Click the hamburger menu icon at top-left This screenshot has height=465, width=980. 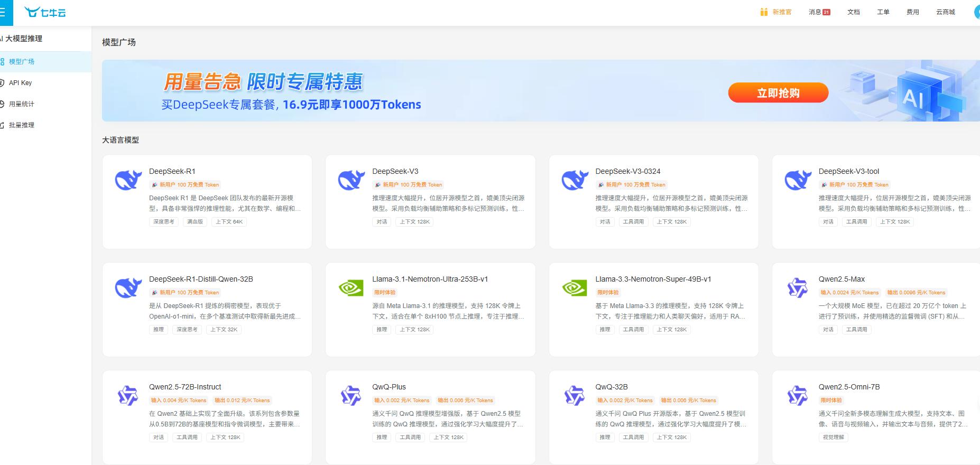pyautogui.click(x=3, y=13)
